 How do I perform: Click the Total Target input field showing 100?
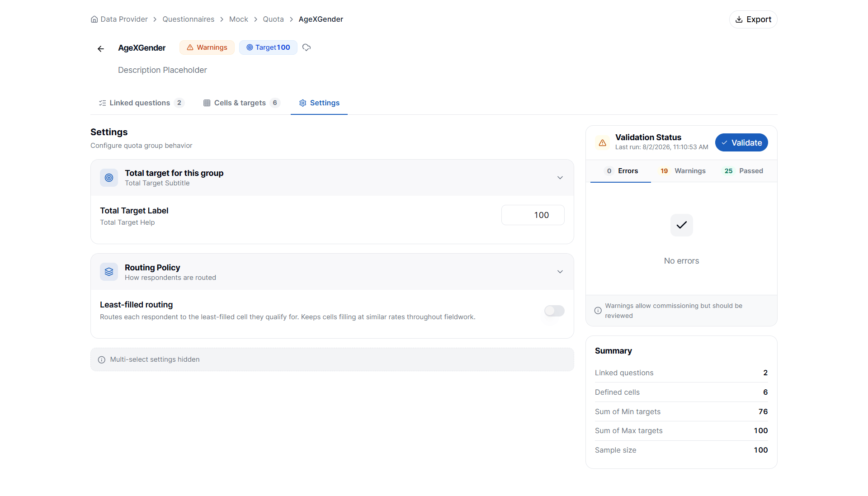[533, 215]
